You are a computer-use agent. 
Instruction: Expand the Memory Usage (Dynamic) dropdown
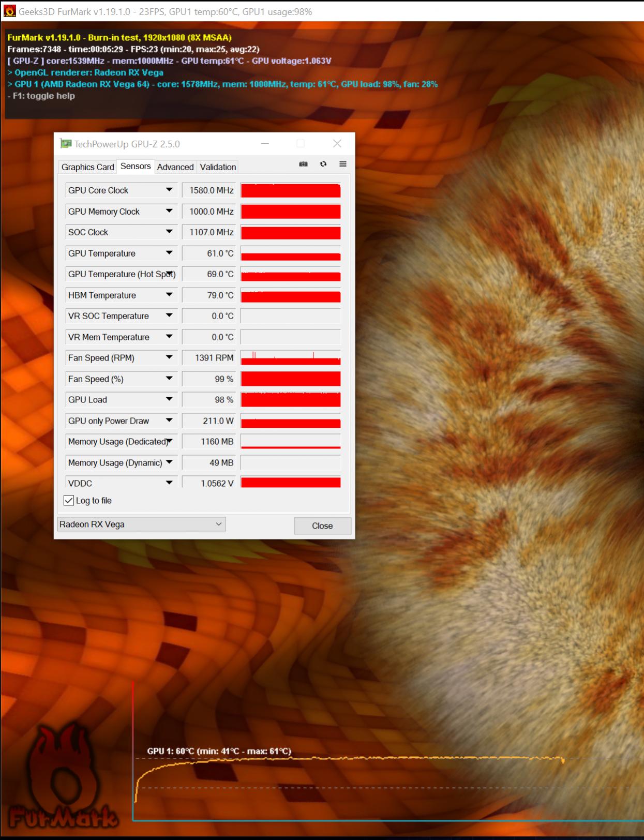point(169,462)
